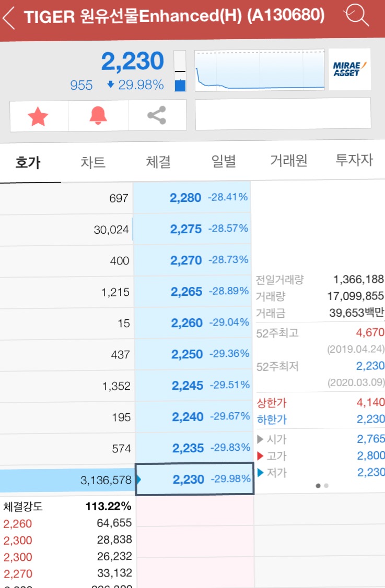Tap the 1,352 ask volume
The width and height of the screenshot is (385, 588).
pos(116,386)
